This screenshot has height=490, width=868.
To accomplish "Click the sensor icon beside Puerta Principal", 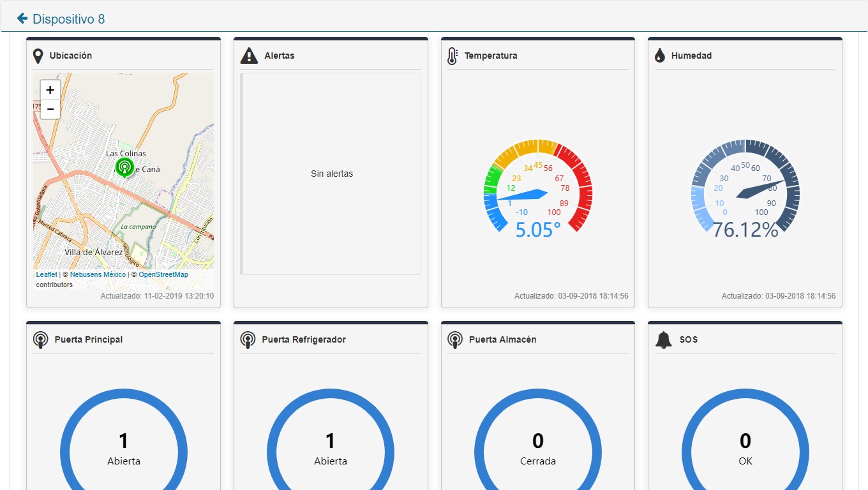I will pyautogui.click(x=41, y=340).
